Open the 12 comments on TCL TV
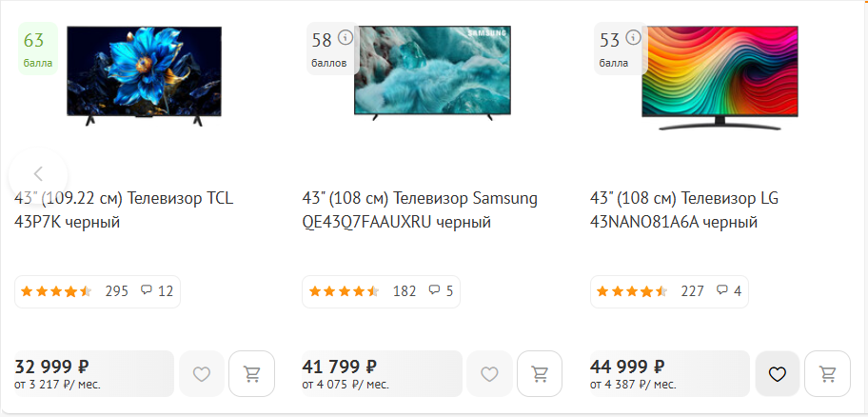The height and width of the screenshot is (417, 868). 157,291
